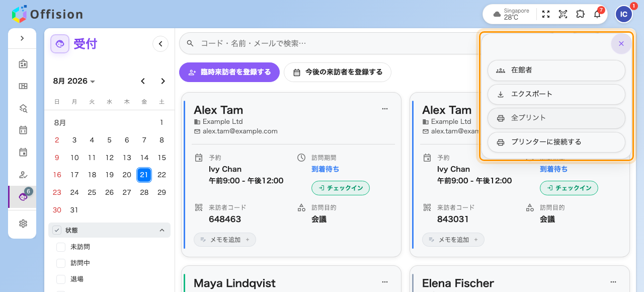The width and height of the screenshot is (644, 292).
Task: Select August 14 on the calendar
Action: point(144,158)
